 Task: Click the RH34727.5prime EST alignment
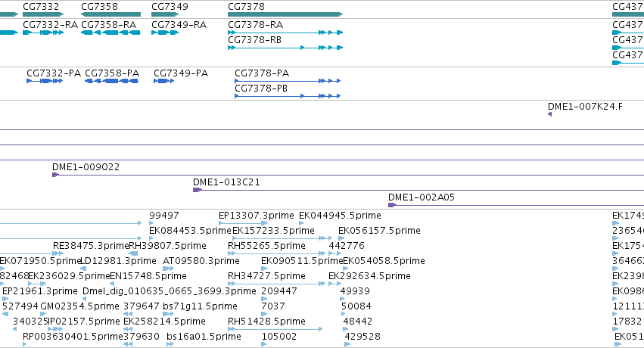tap(277, 284)
